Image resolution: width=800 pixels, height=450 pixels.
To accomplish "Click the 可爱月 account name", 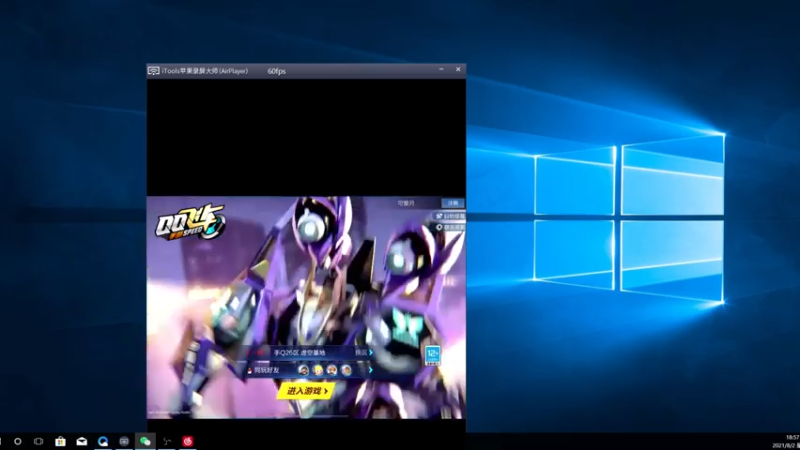I will click(x=406, y=203).
